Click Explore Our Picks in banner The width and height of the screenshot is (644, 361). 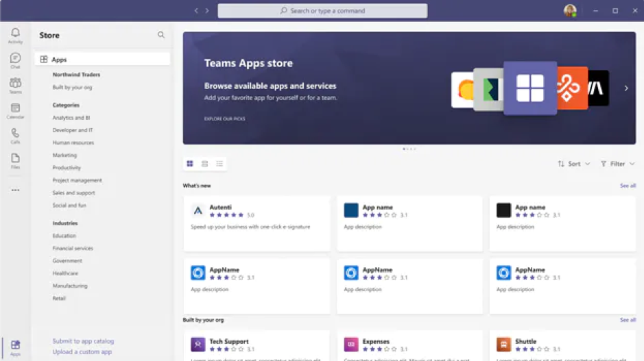point(224,119)
